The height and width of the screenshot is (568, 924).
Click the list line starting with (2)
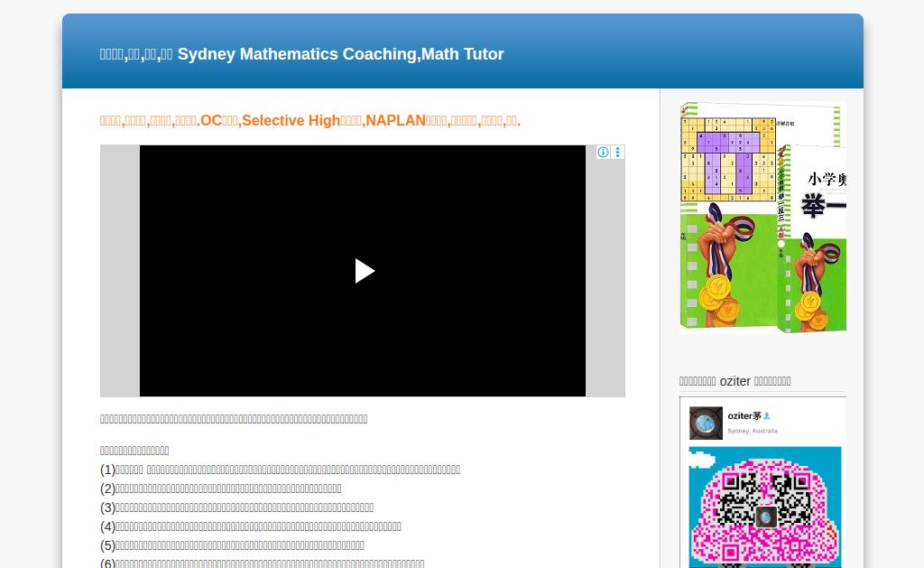(220, 489)
